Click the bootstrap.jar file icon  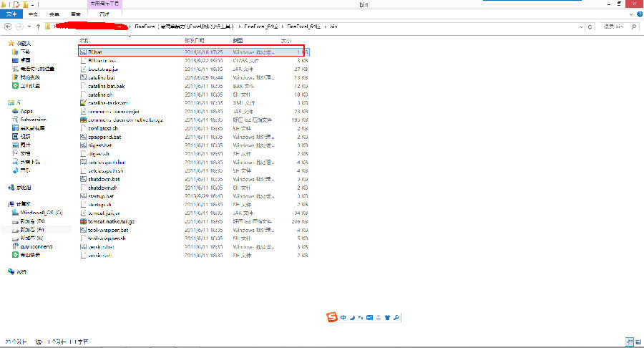tap(83, 69)
